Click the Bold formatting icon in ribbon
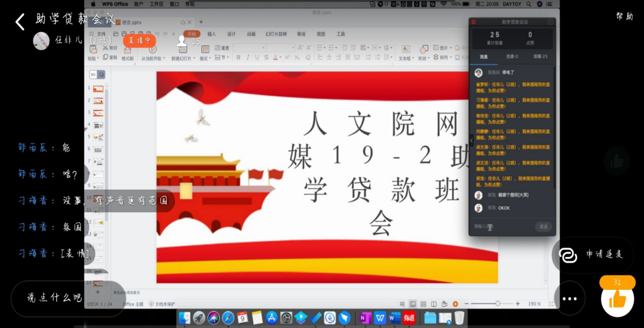The width and height of the screenshot is (644, 328). pos(239,58)
